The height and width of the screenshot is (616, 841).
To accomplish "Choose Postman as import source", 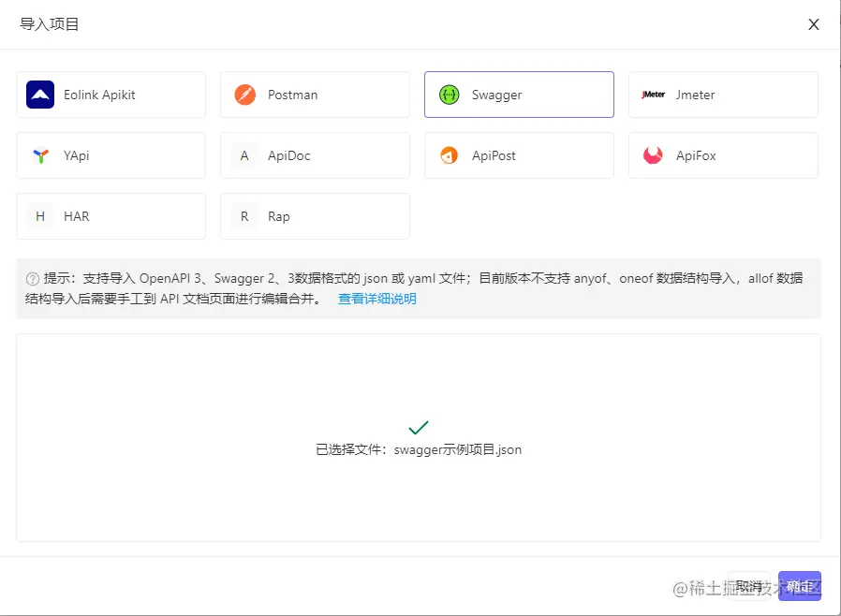I will tap(315, 95).
